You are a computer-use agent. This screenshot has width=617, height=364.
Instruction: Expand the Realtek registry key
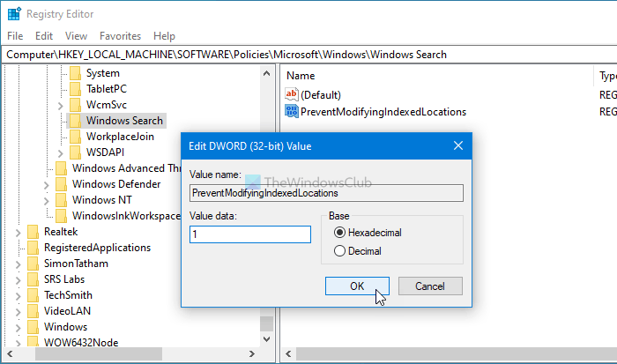(x=19, y=232)
